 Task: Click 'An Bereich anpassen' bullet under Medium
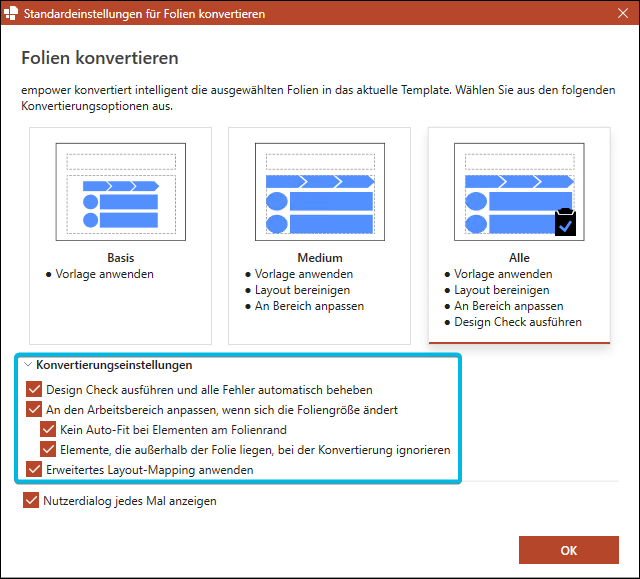(x=309, y=306)
